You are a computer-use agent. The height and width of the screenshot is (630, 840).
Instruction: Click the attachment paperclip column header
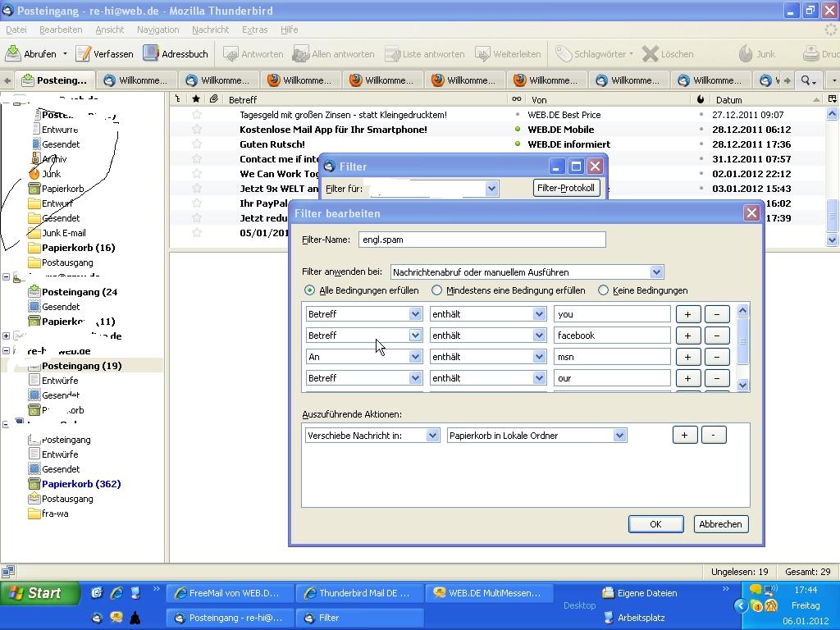(x=213, y=99)
